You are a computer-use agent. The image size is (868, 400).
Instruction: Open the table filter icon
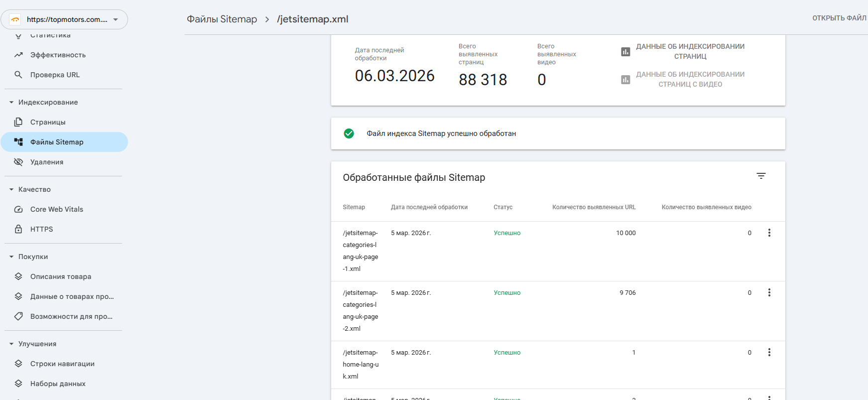point(761,176)
